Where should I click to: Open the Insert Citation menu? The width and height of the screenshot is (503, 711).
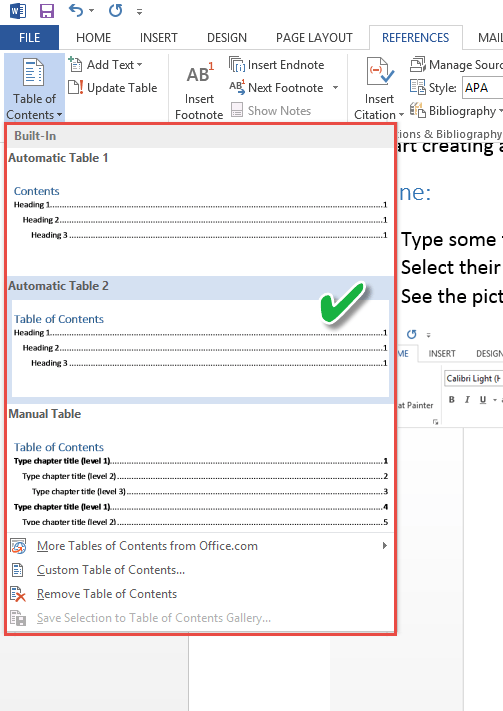coord(379,89)
